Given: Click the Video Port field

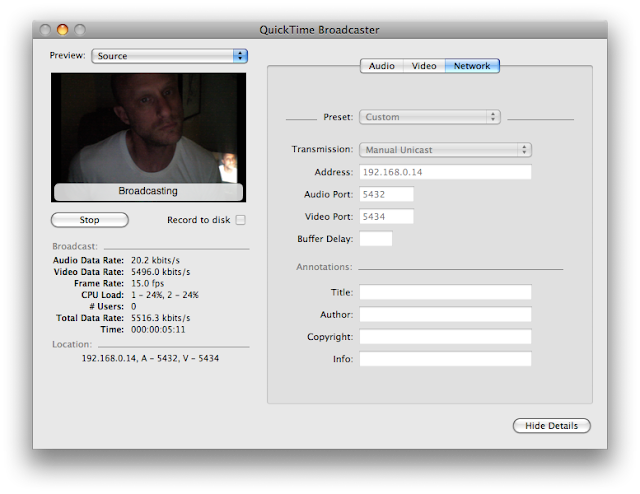Looking at the screenshot, I should (x=387, y=216).
